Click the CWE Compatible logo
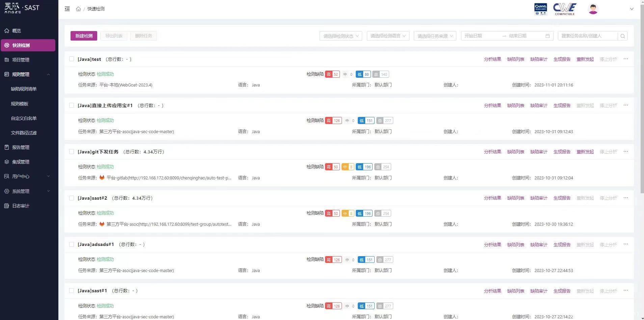Screen dimensions: 644x320 [x=565, y=9]
